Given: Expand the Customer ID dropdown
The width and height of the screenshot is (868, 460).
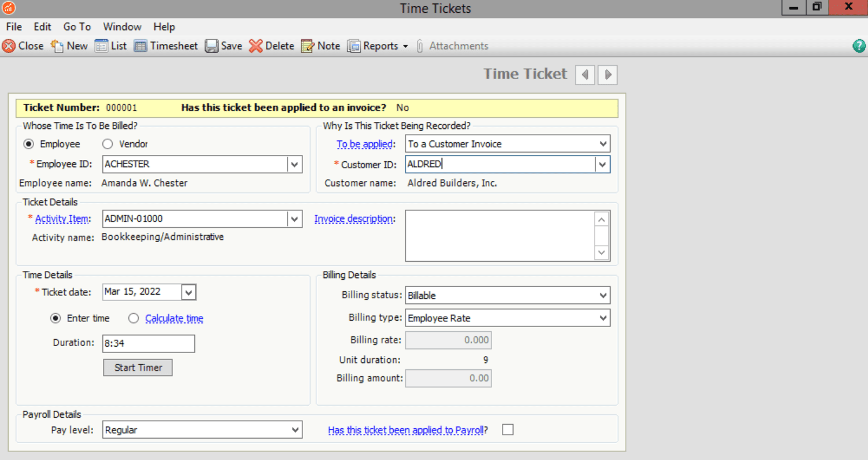Looking at the screenshot, I should tap(603, 164).
